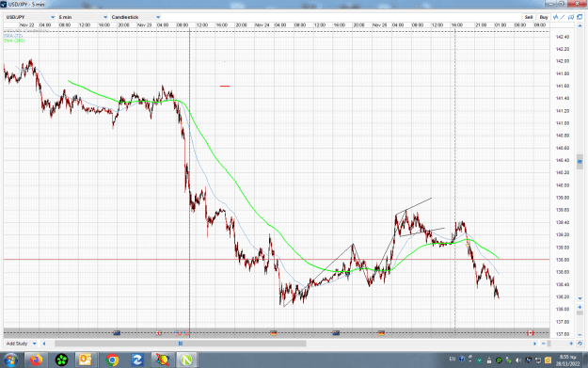Open the Candlestick chart type dropdown

(x=135, y=17)
